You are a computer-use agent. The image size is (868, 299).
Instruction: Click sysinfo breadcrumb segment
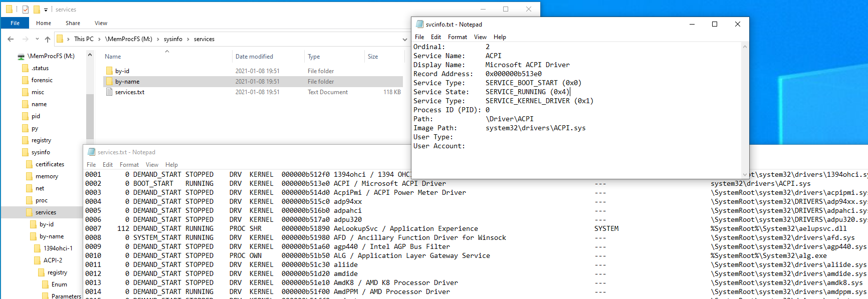tap(173, 39)
